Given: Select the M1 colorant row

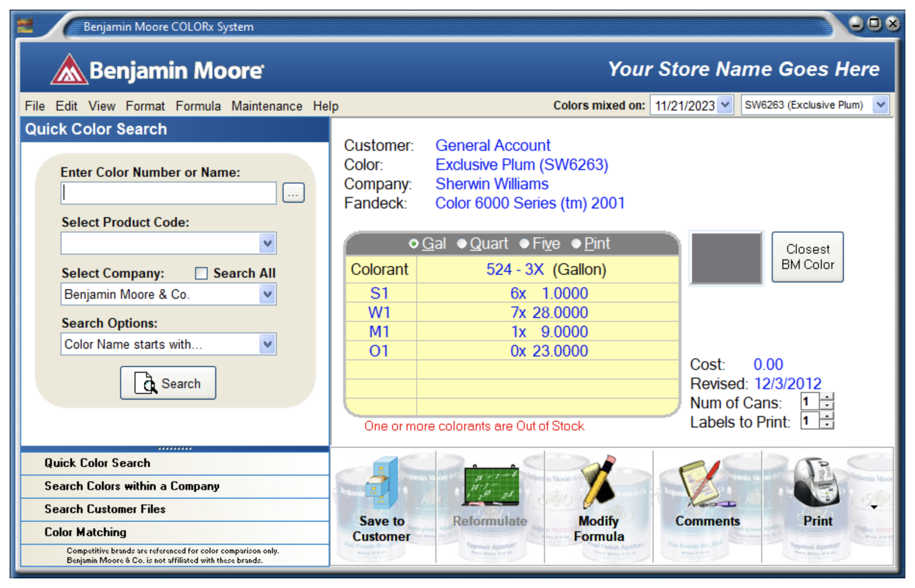Looking at the screenshot, I should [x=512, y=331].
